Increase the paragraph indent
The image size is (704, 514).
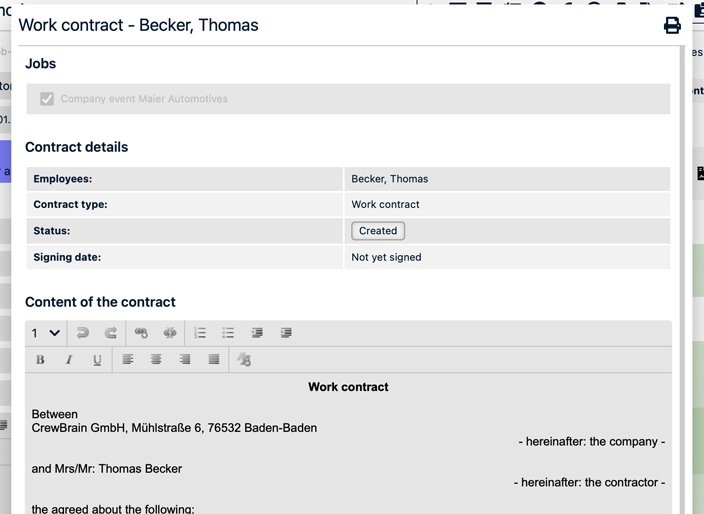point(286,333)
